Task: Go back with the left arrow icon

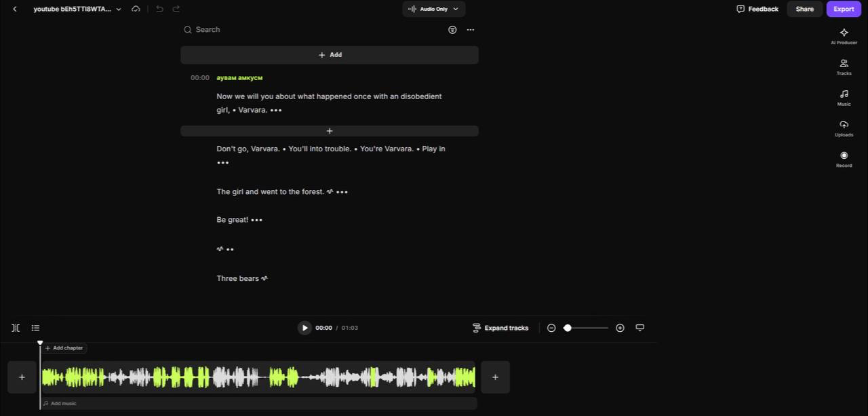Action: pos(15,9)
